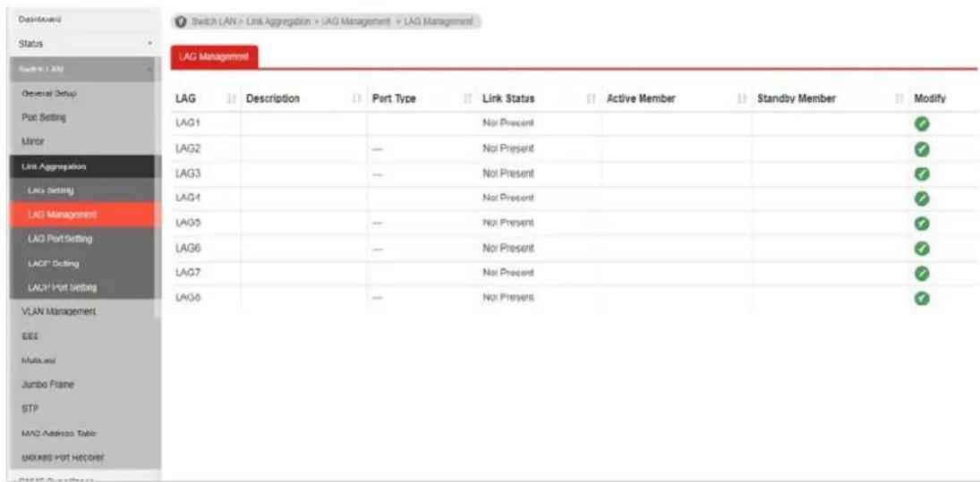Sort the table by LAG column
Screen dimensions: 980x482
coord(232,98)
